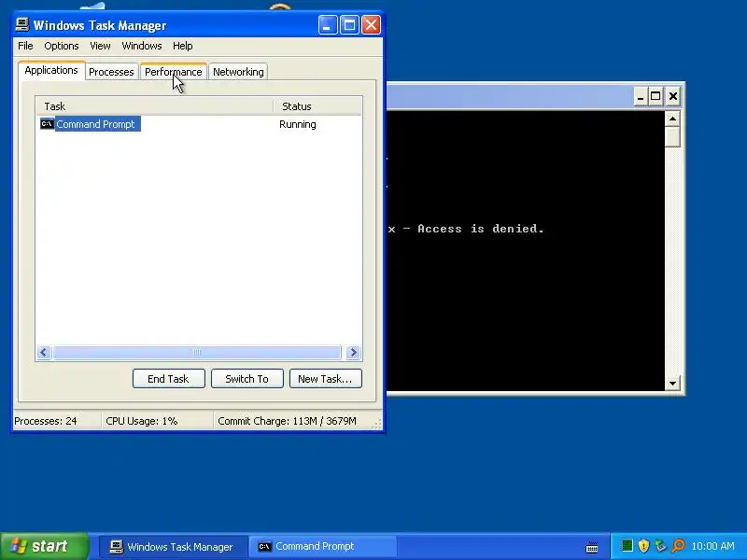
Task: Click the task list left scroll arrow
Action: [44, 353]
